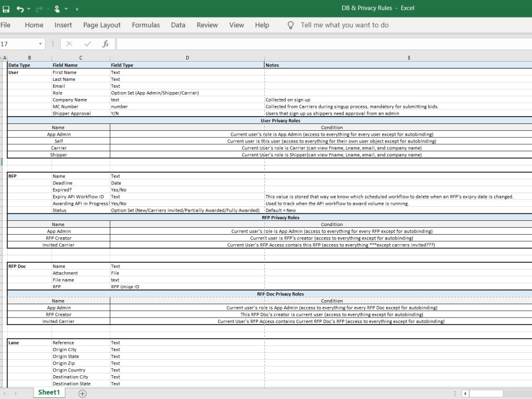Expand the Name Box dropdown arrow
Viewport: 532px width, 399px height.
click(x=40, y=44)
